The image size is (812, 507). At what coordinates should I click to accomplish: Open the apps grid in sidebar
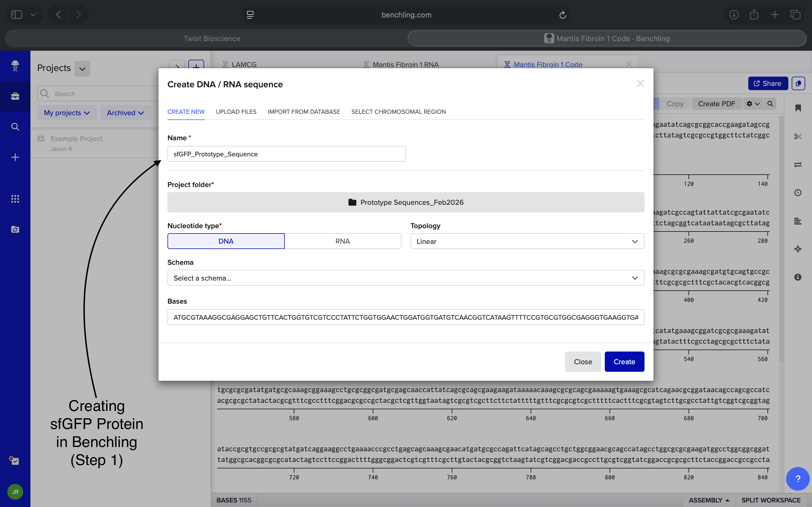click(15, 199)
